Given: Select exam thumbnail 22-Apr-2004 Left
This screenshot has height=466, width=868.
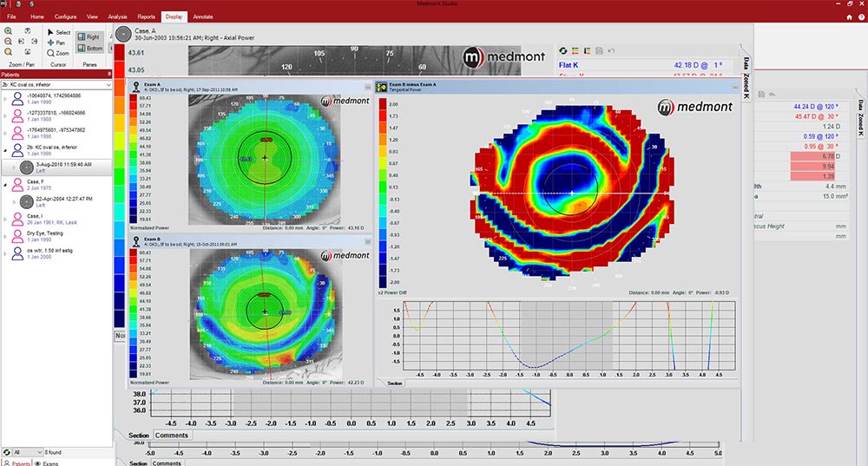Looking at the screenshot, I should [x=27, y=202].
